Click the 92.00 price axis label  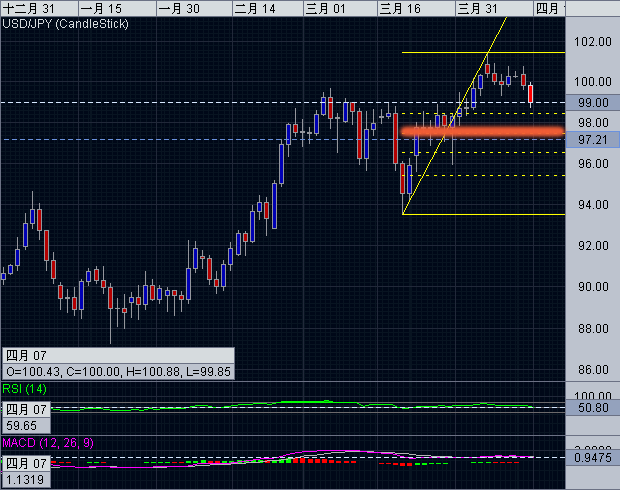coord(592,246)
